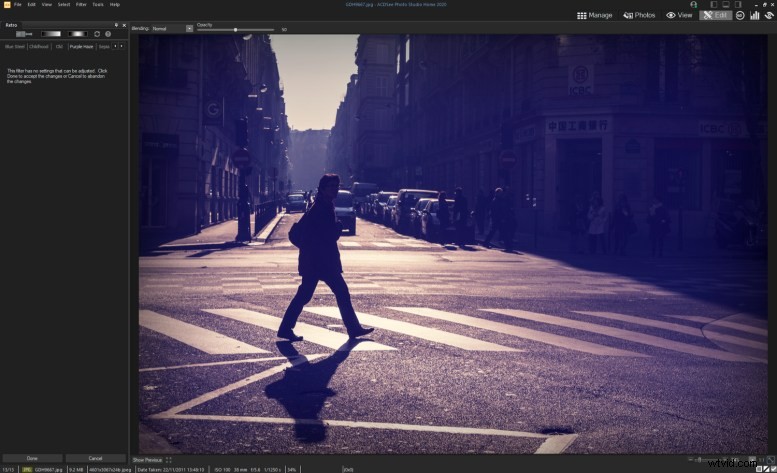Click the ACDSee application logo icon

point(6,4)
